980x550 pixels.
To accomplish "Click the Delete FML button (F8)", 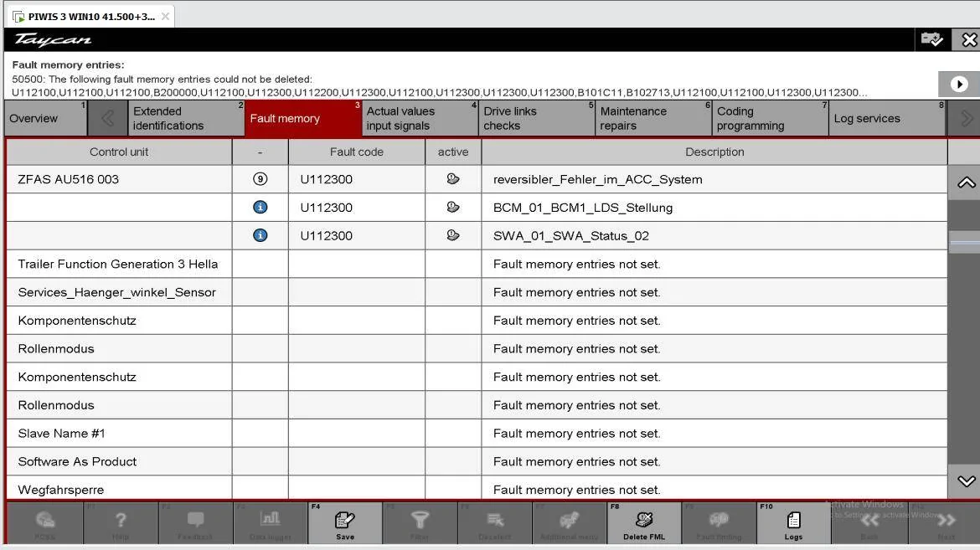I will coord(644,523).
